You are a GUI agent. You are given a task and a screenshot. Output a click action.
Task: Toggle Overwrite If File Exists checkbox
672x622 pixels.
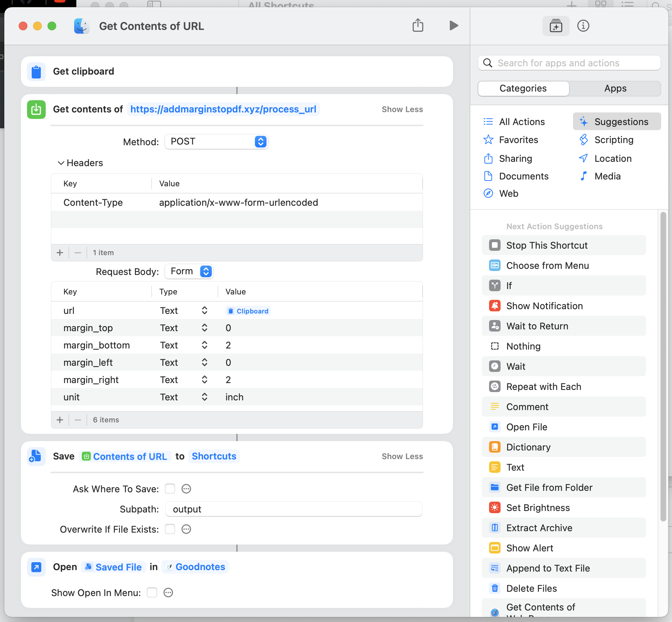tap(170, 529)
